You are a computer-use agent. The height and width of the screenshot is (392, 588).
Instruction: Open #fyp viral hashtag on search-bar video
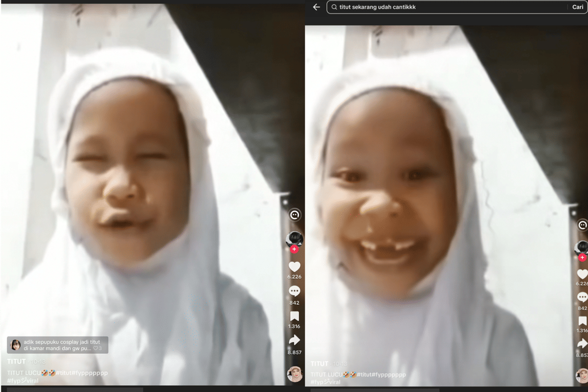coord(325,382)
